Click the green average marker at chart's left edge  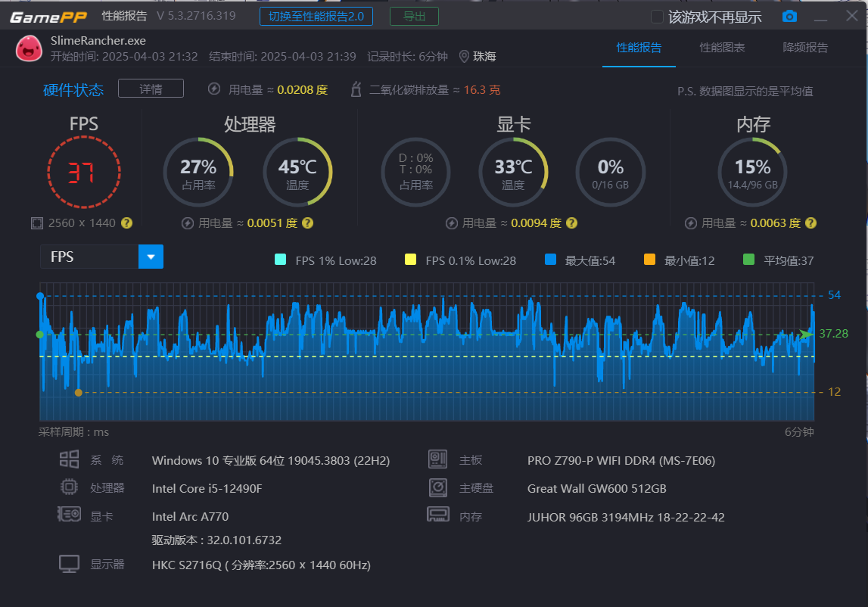point(39,335)
